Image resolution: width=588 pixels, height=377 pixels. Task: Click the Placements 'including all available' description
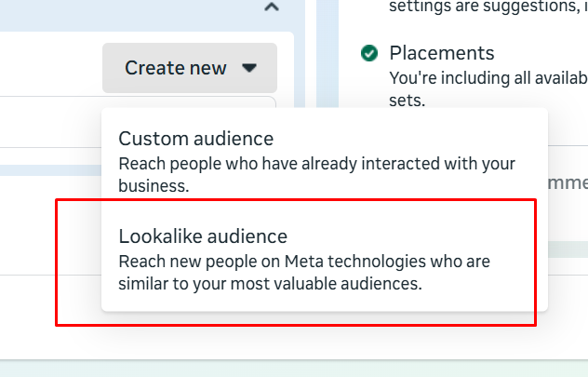click(x=484, y=76)
